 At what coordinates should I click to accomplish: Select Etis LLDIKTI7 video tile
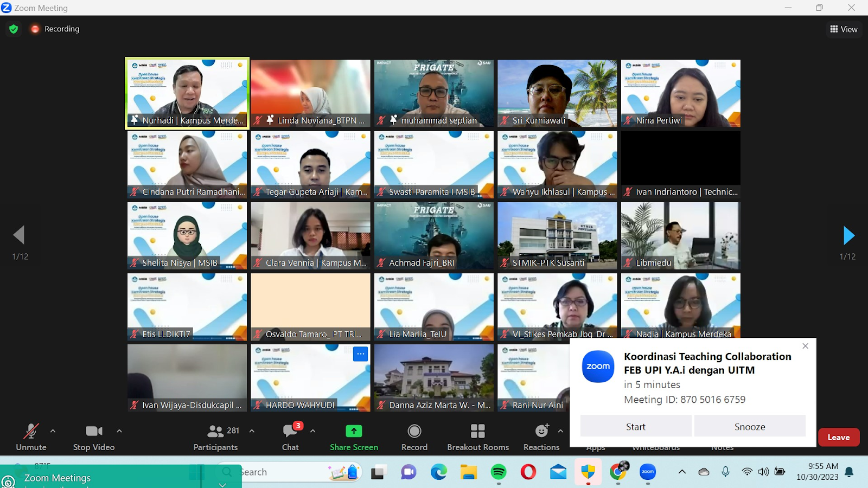click(187, 307)
